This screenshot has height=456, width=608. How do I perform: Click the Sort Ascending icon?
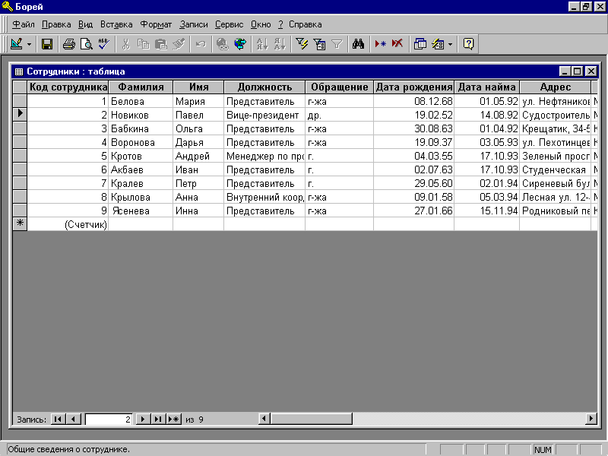coord(262,44)
